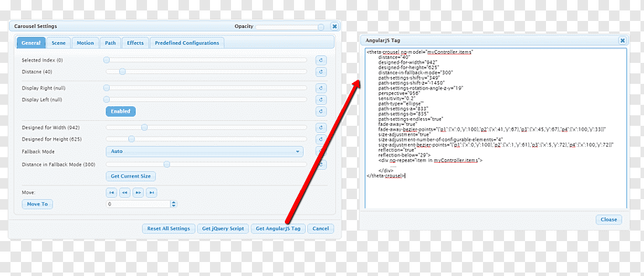Image resolution: width=644 pixels, height=276 pixels.
Task: Switch to the Scene tab
Action: click(x=59, y=43)
